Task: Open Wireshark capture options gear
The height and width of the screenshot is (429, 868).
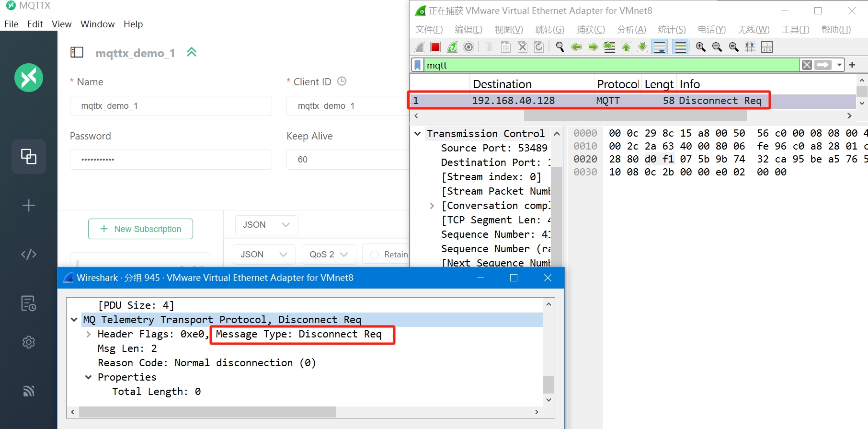Action: tap(468, 47)
